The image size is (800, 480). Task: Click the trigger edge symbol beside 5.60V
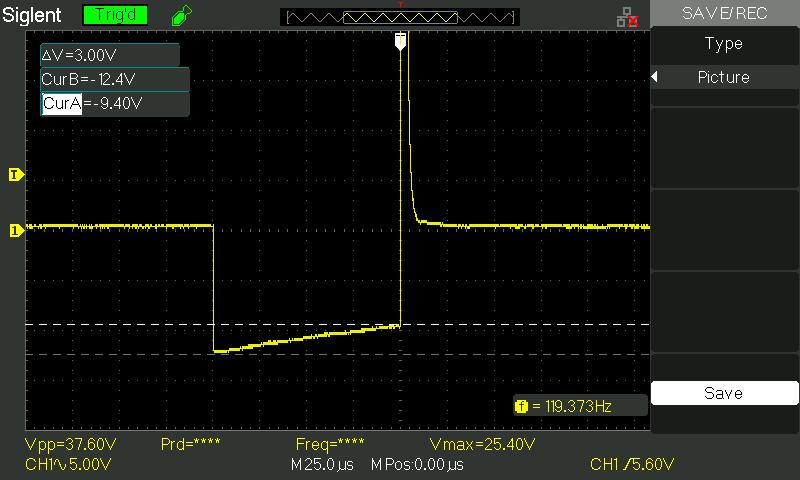pyautogui.click(x=624, y=465)
